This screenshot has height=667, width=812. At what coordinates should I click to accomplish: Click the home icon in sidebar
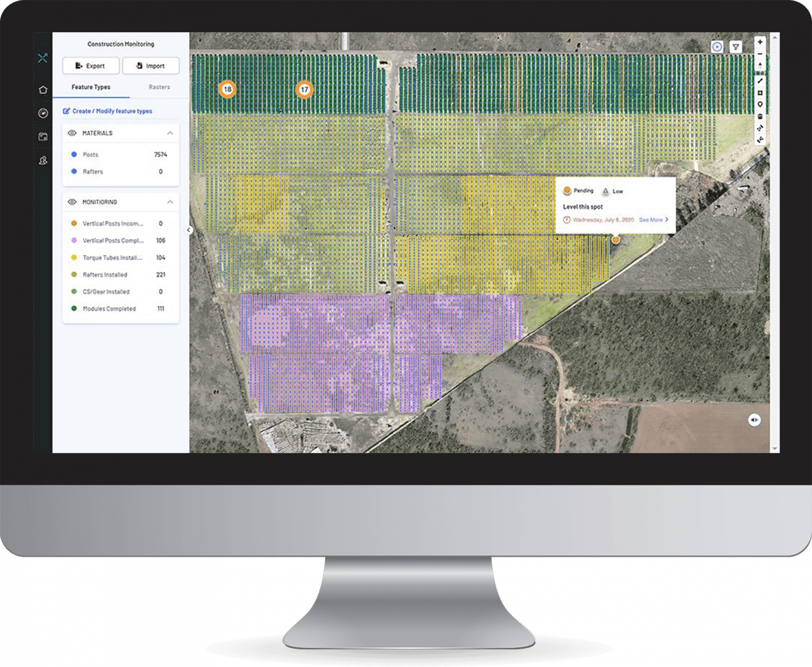(43, 90)
